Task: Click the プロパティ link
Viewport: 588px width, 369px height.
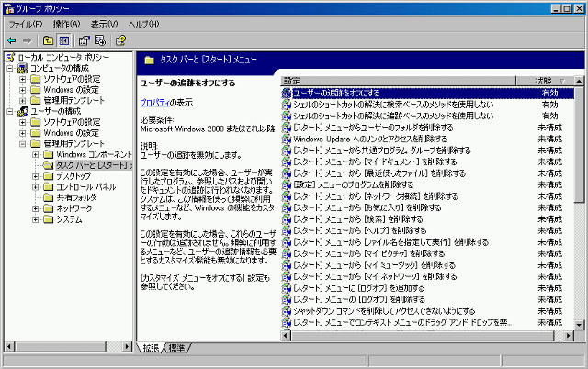Action: point(153,103)
